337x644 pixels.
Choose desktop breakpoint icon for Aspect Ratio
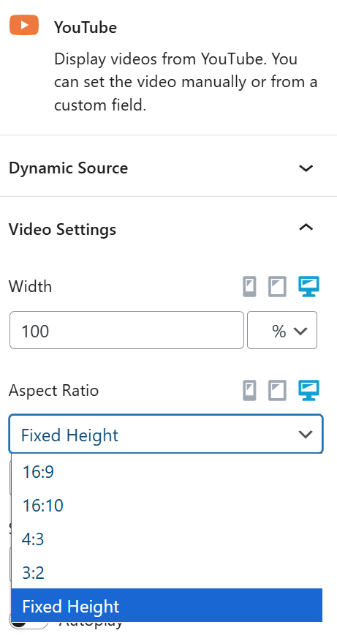(x=308, y=391)
